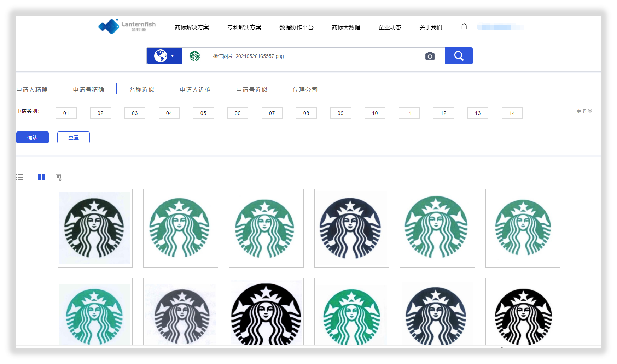This screenshot has width=617, height=364.
Task: Click the camera image-upload icon
Action: pyautogui.click(x=430, y=56)
